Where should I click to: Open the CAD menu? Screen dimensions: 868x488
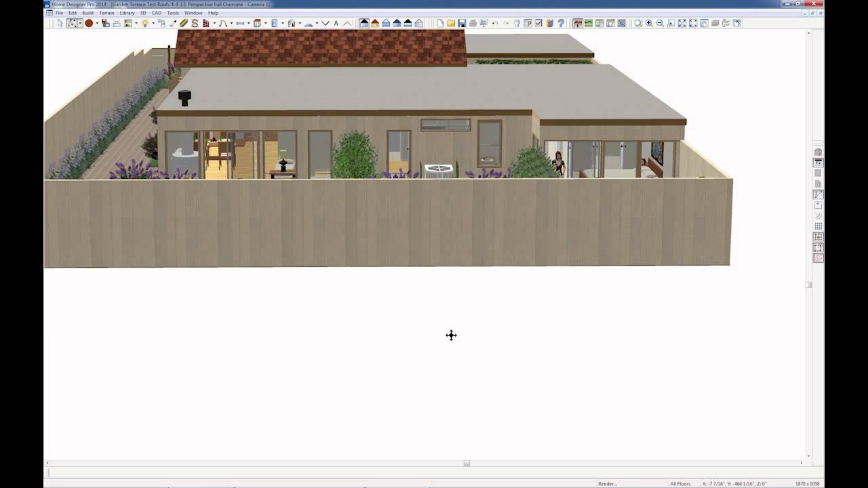[x=157, y=13]
